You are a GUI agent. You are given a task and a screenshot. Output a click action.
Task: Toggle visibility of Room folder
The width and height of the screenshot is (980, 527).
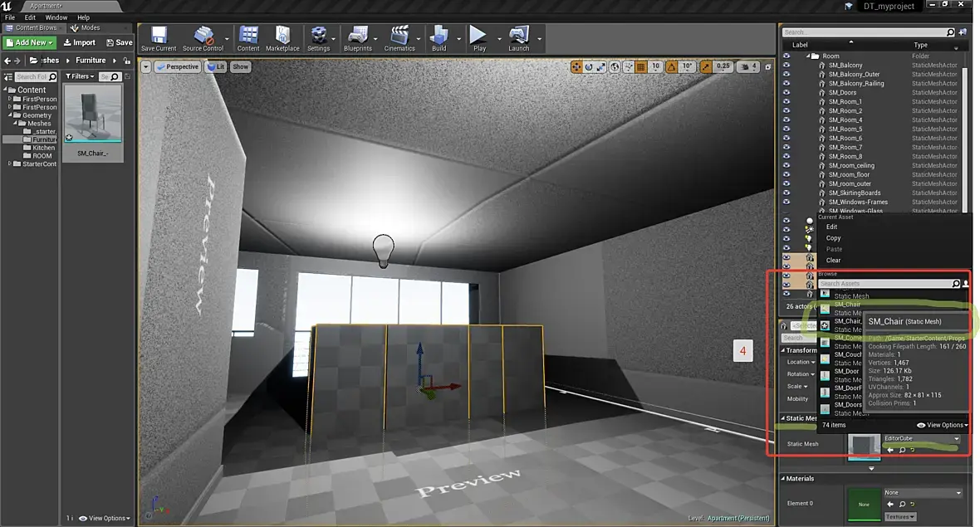coord(786,56)
